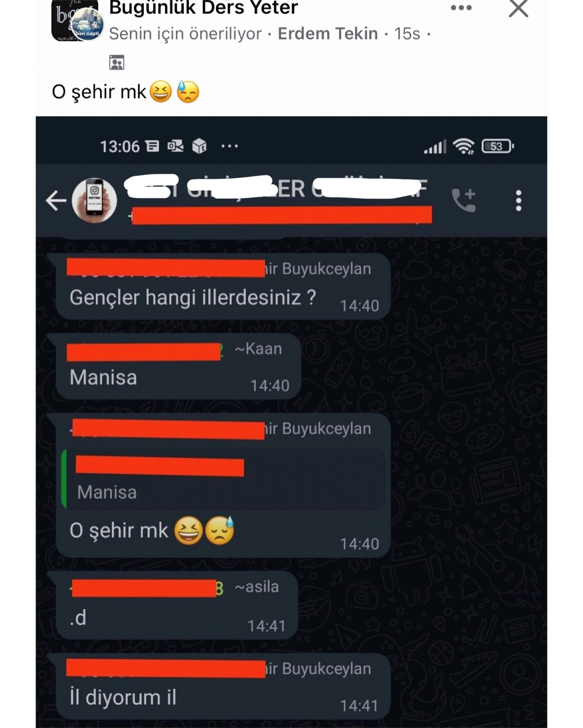The image size is (583, 728).
Task: Tap the Wi-Fi status icon
Action: click(x=464, y=146)
